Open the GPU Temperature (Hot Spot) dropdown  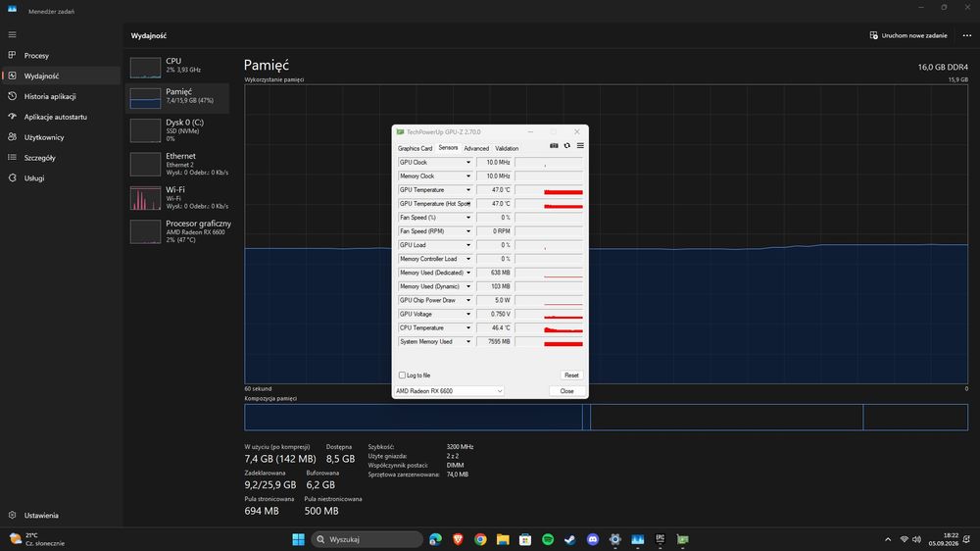pos(468,204)
